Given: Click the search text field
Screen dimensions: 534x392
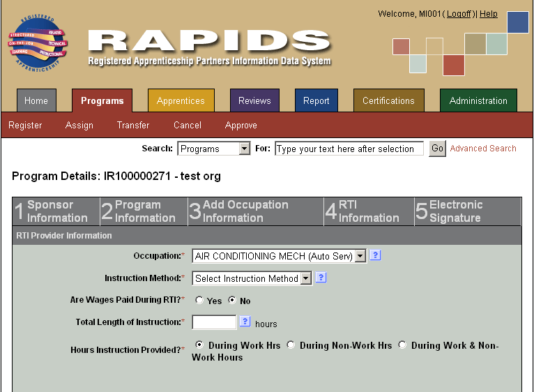Looking at the screenshot, I should click(x=349, y=149).
